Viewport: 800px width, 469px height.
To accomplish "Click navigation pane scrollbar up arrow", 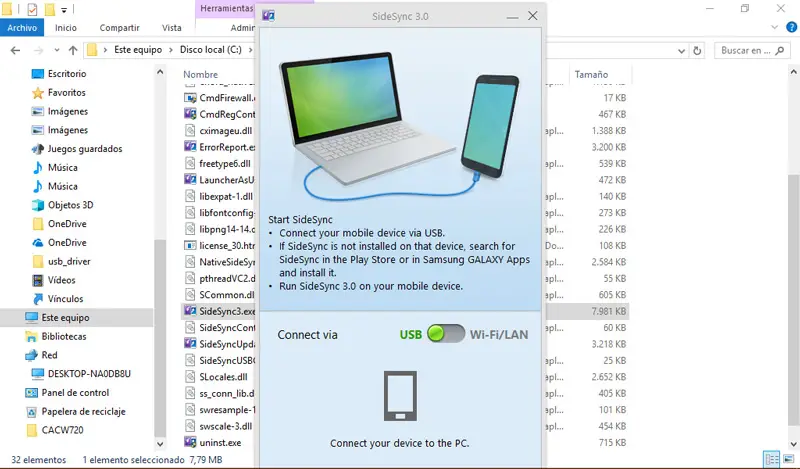I will point(160,72).
